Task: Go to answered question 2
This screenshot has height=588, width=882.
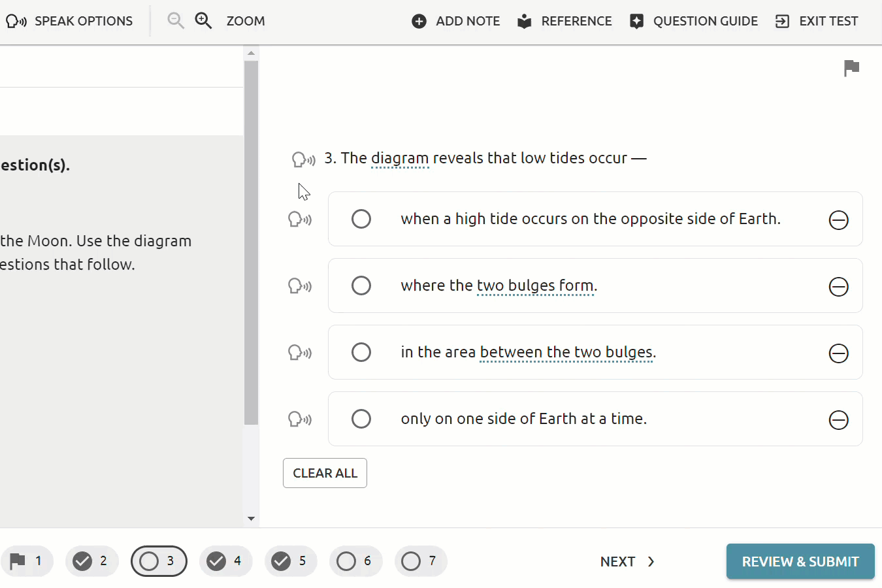Action: point(92,561)
